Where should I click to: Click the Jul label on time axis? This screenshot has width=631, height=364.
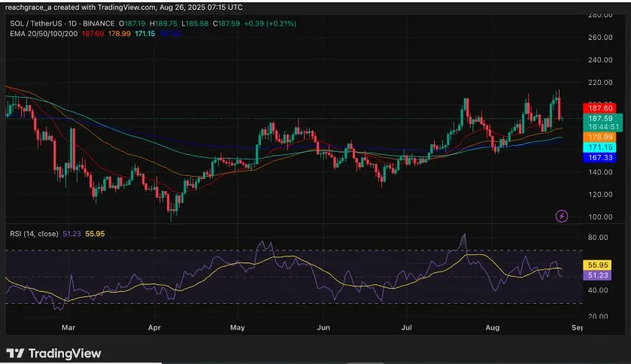point(408,328)
